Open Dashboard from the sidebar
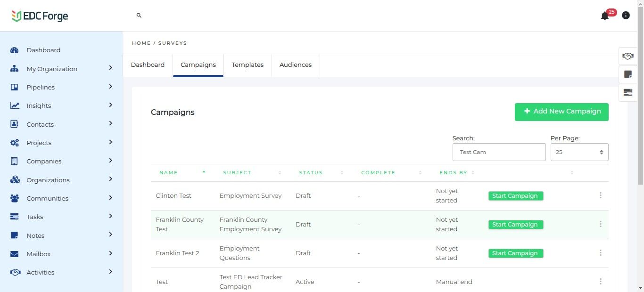This screenshot has width=644, height=292. click(43, 50)
